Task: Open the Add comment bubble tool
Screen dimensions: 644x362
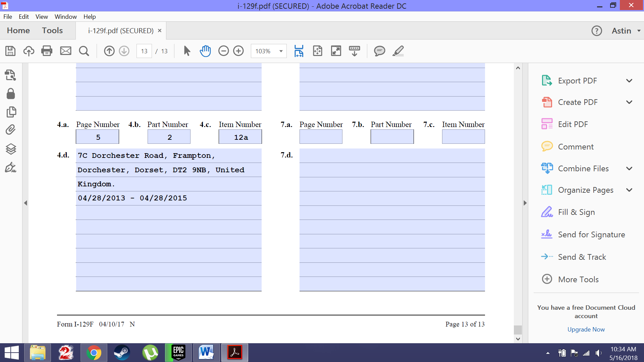Action: click(x=379, y=51)
